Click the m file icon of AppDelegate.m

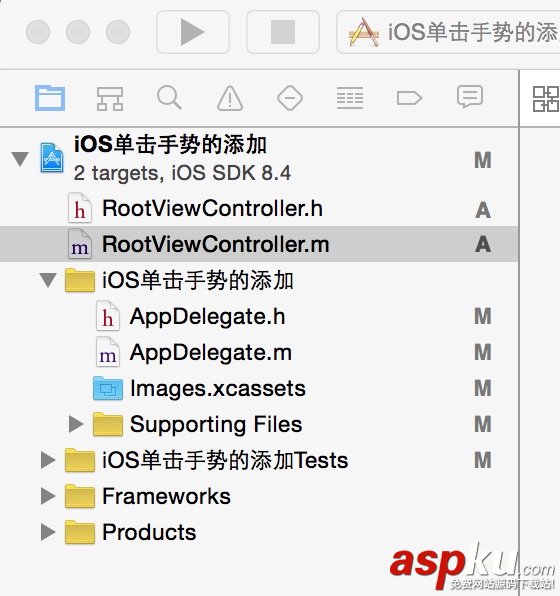pyautogui.click(x=108, y=352)
